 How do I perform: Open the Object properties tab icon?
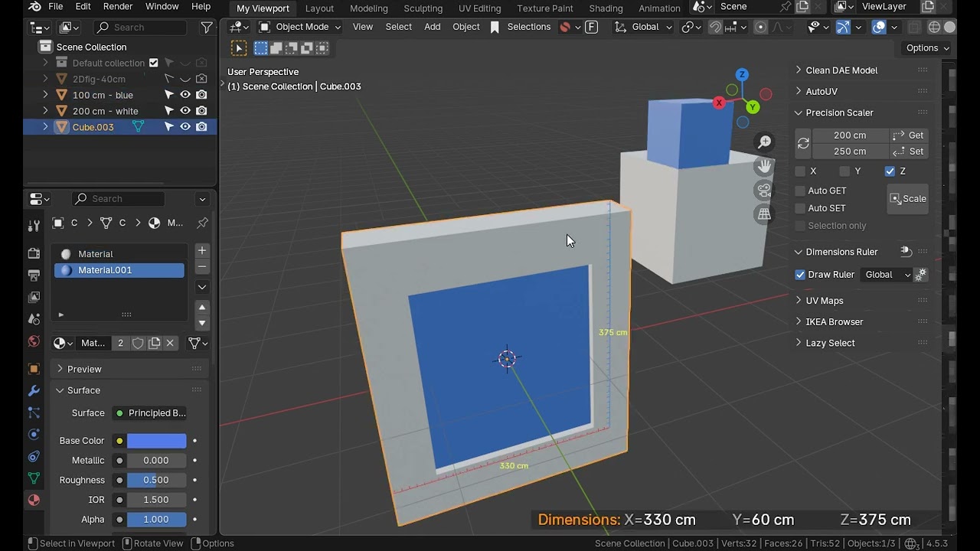34,369
